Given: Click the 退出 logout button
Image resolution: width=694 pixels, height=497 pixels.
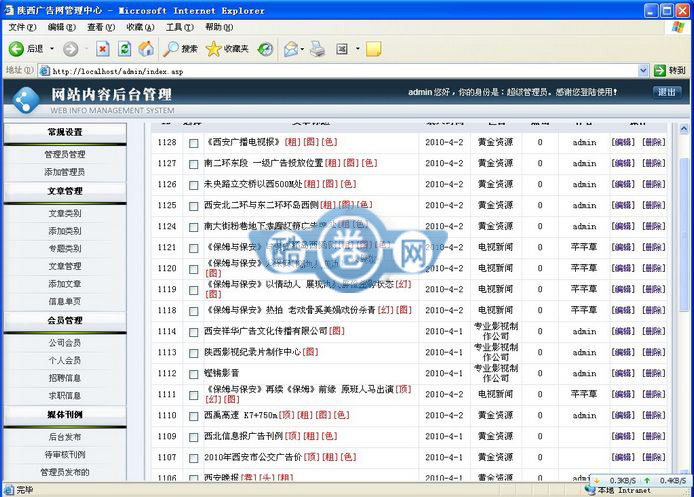Looking at the screenshot, I should (667, 92).
